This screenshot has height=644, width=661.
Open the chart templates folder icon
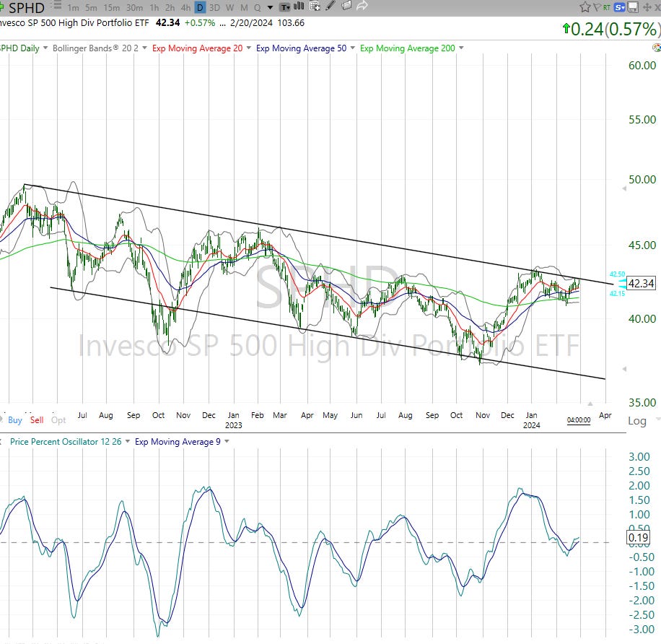click(x=346, y=6)
